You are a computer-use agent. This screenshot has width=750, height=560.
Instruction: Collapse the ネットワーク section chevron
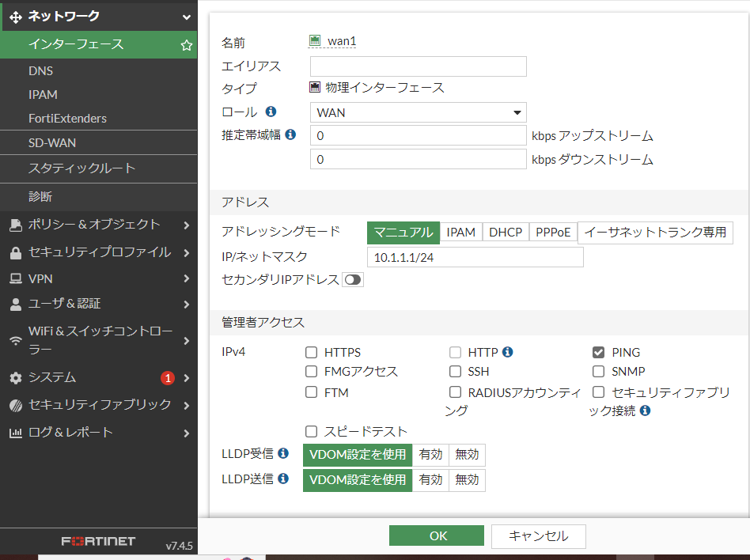[186, 16]
